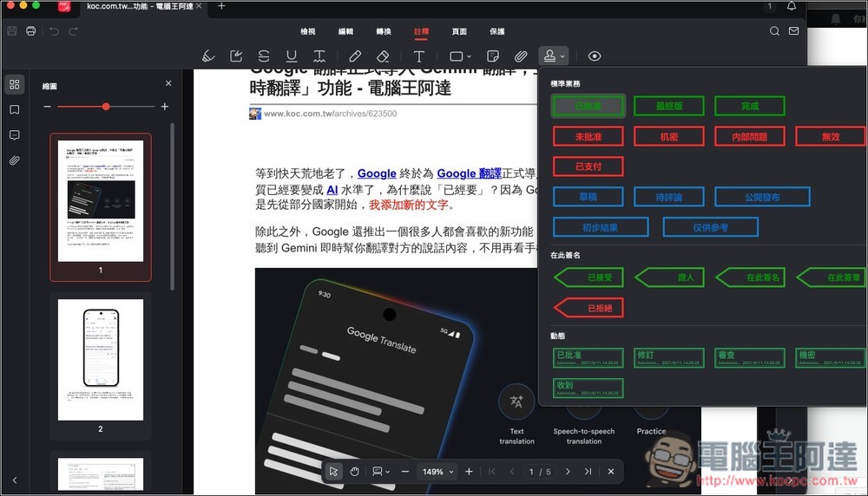The width and height of the screenshot is (868, 496).
Task: Click the mail envelope icon
Action: click(x=794, y=31)
